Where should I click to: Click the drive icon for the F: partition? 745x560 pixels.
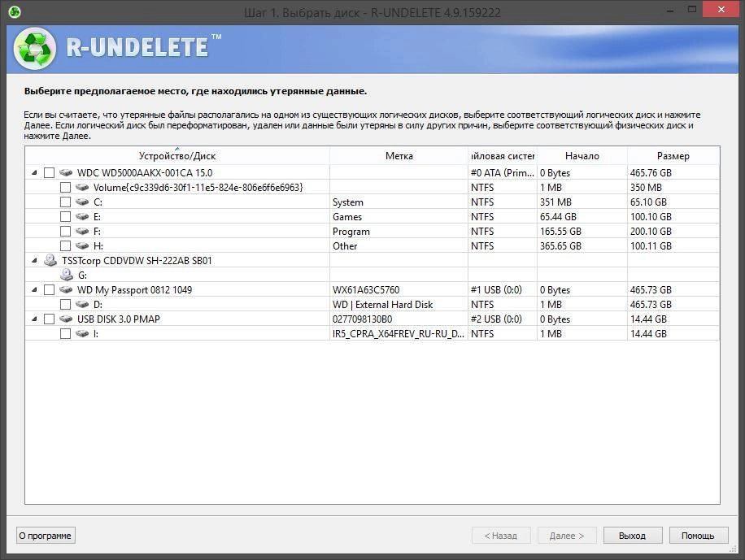[81, 232]
